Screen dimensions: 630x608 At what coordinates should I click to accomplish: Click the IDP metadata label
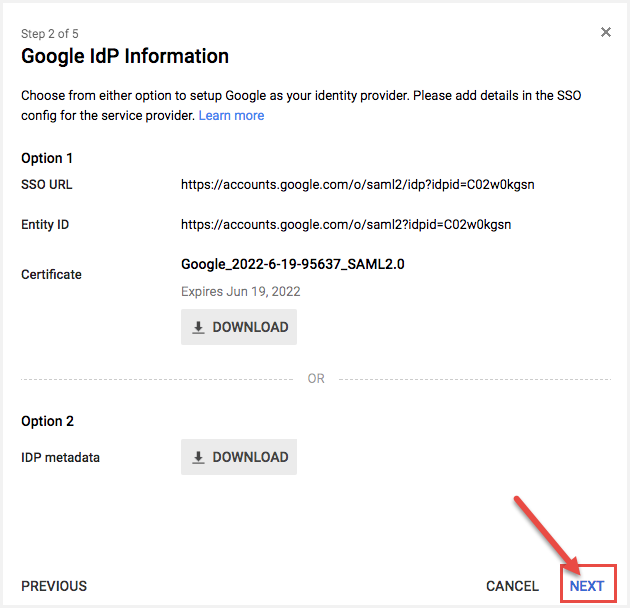[x=60, y=458]
